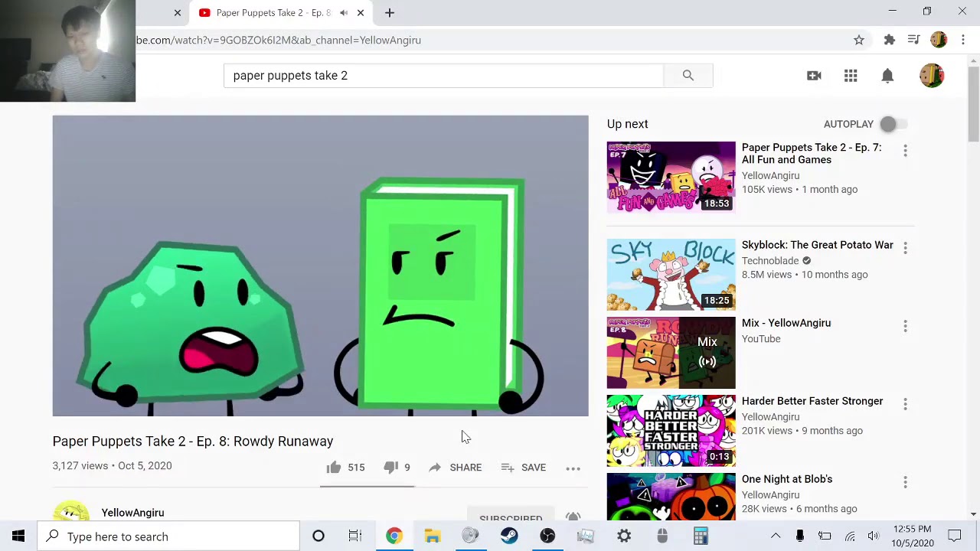
Task: Open OBS Studio from the taskbar
Action: coord(547,536)
